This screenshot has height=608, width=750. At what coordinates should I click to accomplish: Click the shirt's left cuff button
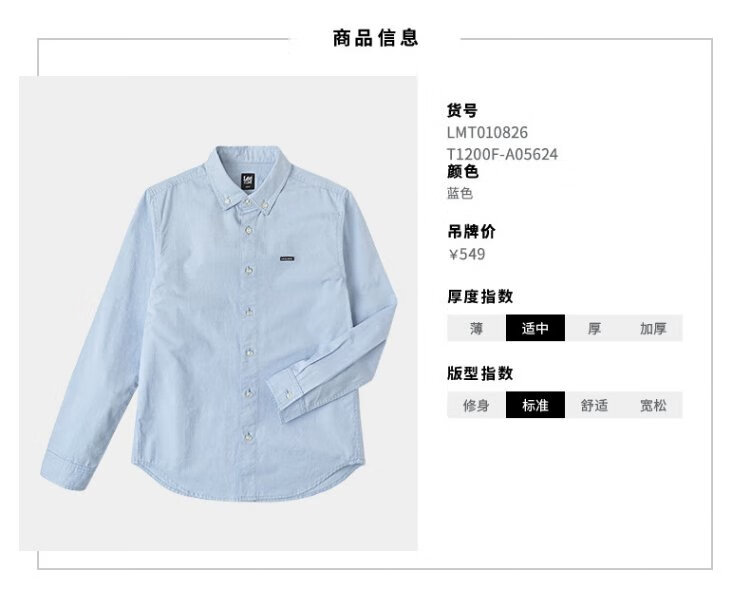coord(289,393)
